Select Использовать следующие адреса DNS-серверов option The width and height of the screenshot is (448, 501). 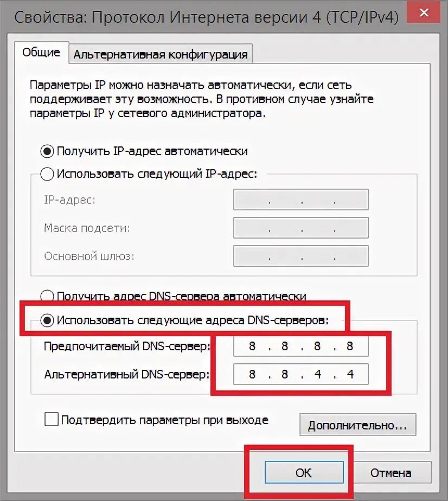tap(47, 320)
